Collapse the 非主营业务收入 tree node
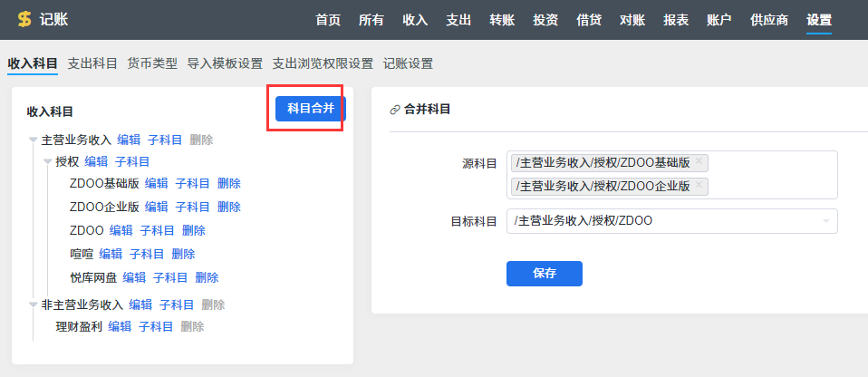This screenshot has width=868, height=377. pos(34,305)
